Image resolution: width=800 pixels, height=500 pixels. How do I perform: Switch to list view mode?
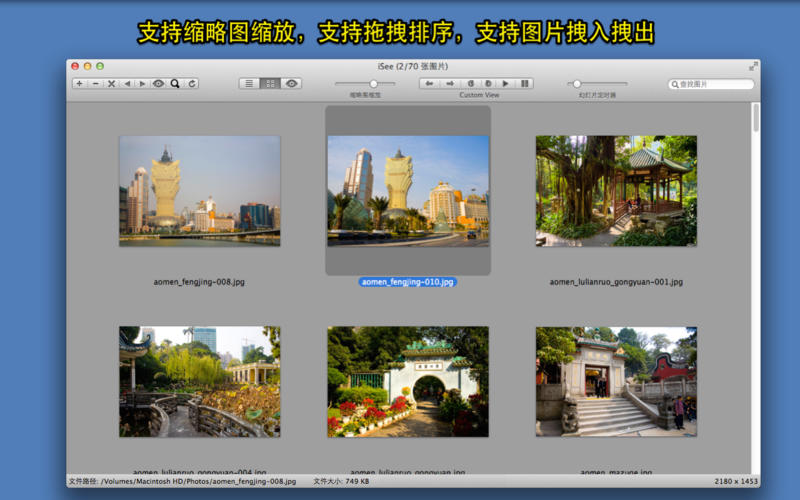(x=249, y=84)
